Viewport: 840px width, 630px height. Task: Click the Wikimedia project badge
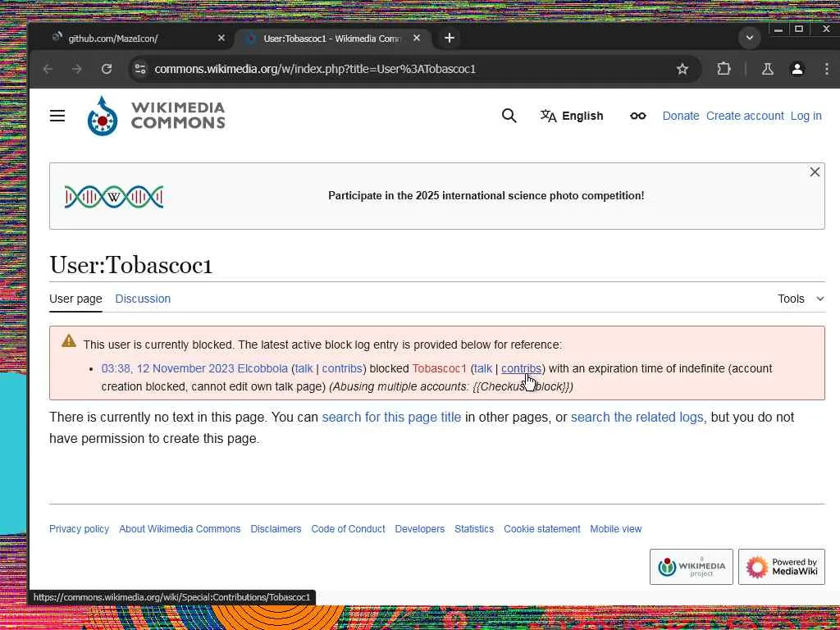tap(691, 566)
